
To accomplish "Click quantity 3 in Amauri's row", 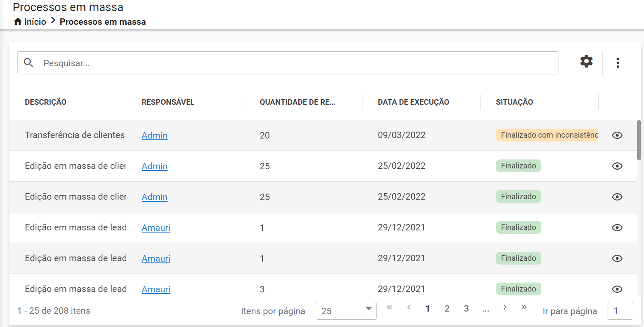I will click(x=262, y=289).
